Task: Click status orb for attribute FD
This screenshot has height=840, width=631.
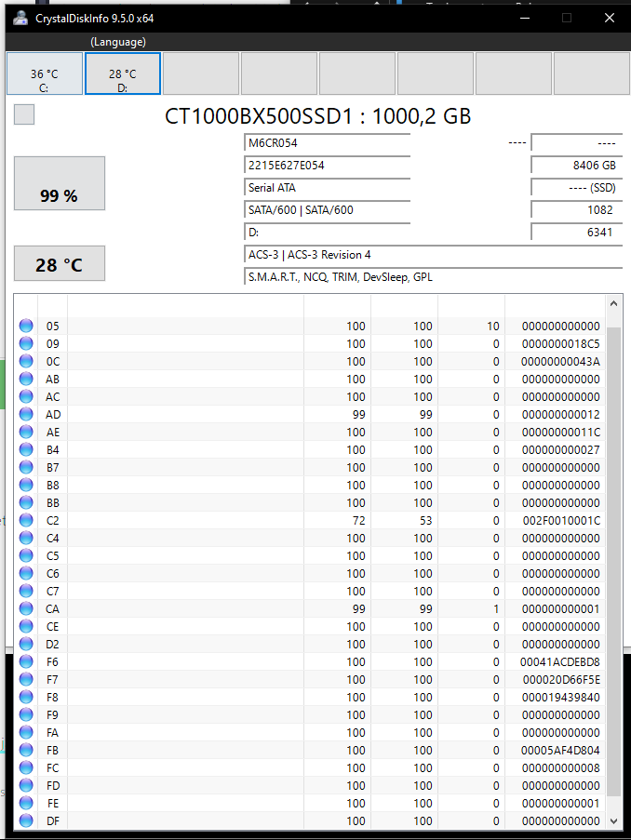Action: click(x=26, y=785)
